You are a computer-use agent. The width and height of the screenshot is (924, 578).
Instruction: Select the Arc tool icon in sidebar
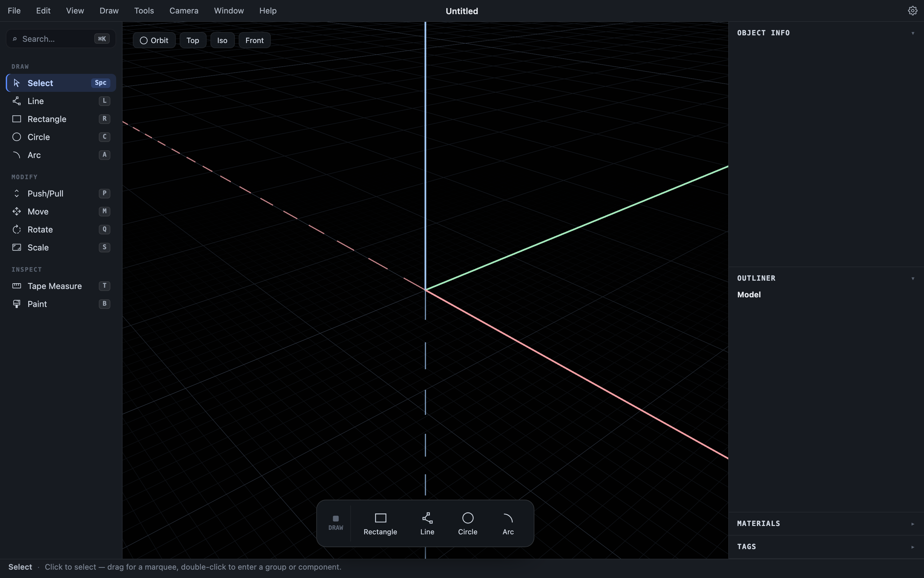[16, 155]
